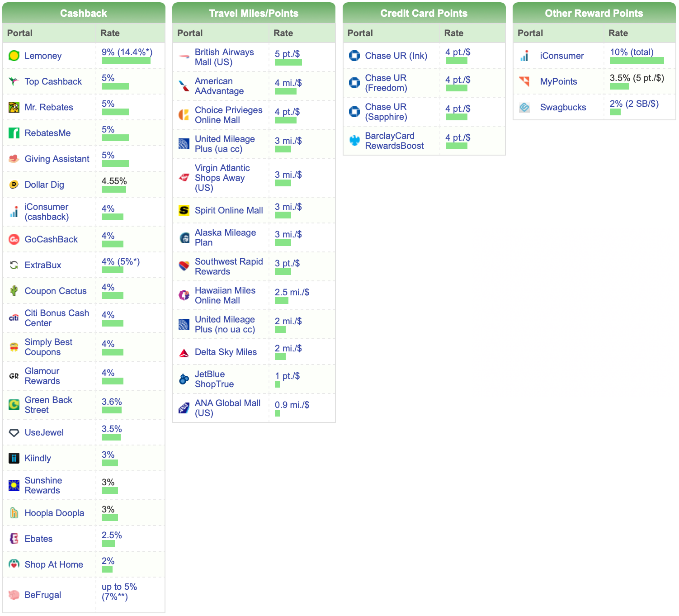The width and height of the screenshot is (679, 616).
Task: Open the Glamour Rewards link
Action: pos(42,376)
